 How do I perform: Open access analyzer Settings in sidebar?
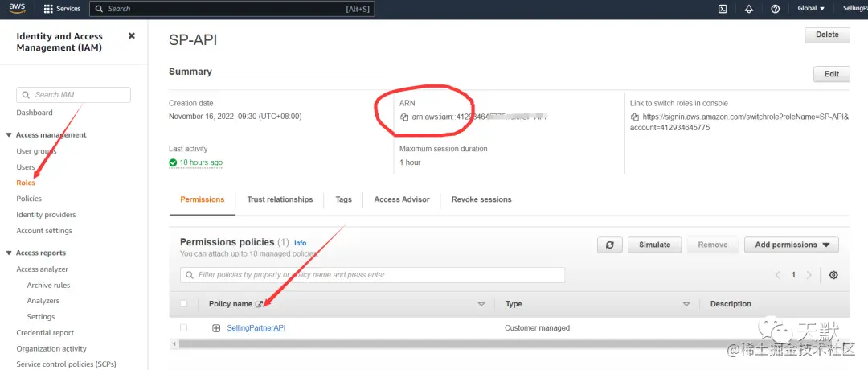point(41,318)
